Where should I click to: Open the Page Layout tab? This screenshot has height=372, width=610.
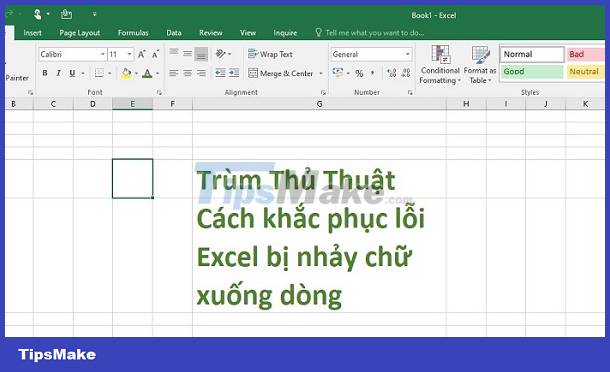tap(80, 33)
